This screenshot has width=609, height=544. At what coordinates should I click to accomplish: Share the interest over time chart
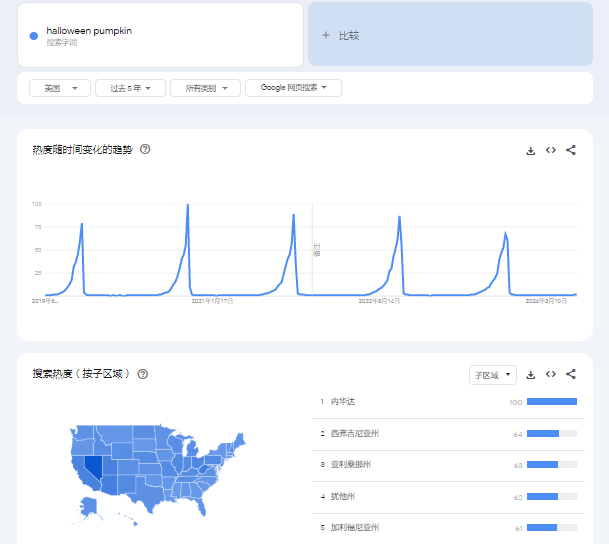pyautogui.click(x=571, y=150)
